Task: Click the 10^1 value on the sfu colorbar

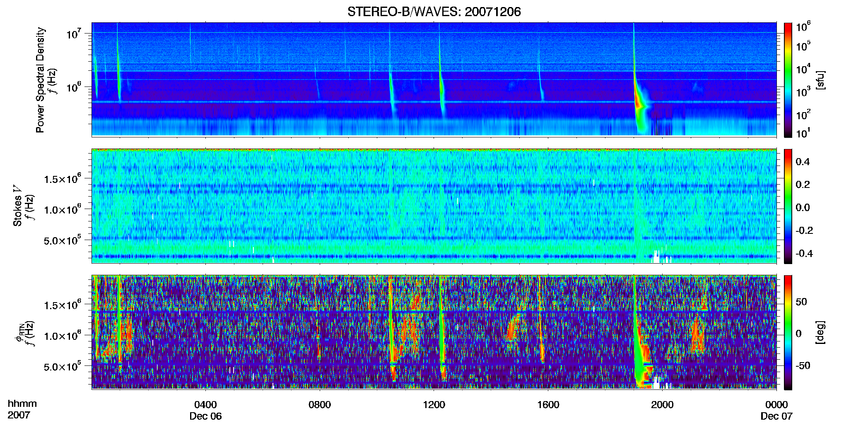Action: [x=803, y=133]
